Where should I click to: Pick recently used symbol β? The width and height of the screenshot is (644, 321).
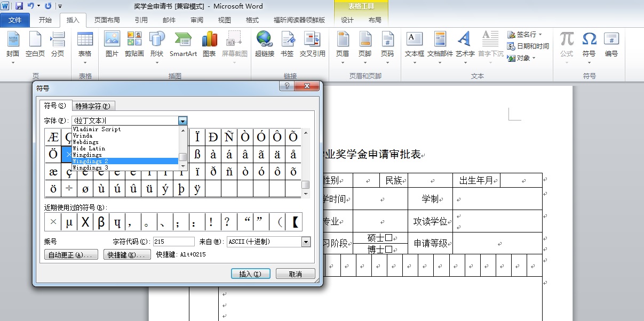101,222
